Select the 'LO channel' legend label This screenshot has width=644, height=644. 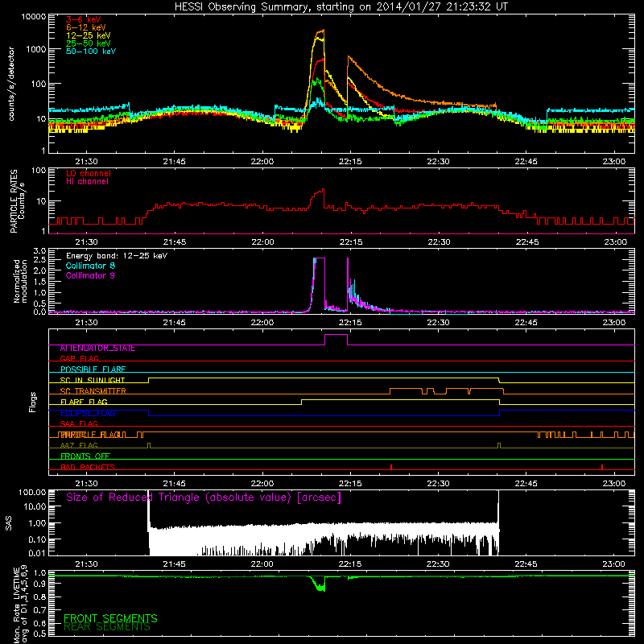tap(89, 173)
